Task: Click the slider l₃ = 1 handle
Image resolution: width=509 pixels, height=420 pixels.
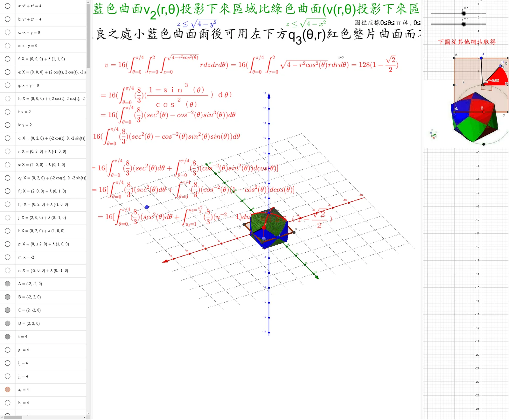Action: 464,13
